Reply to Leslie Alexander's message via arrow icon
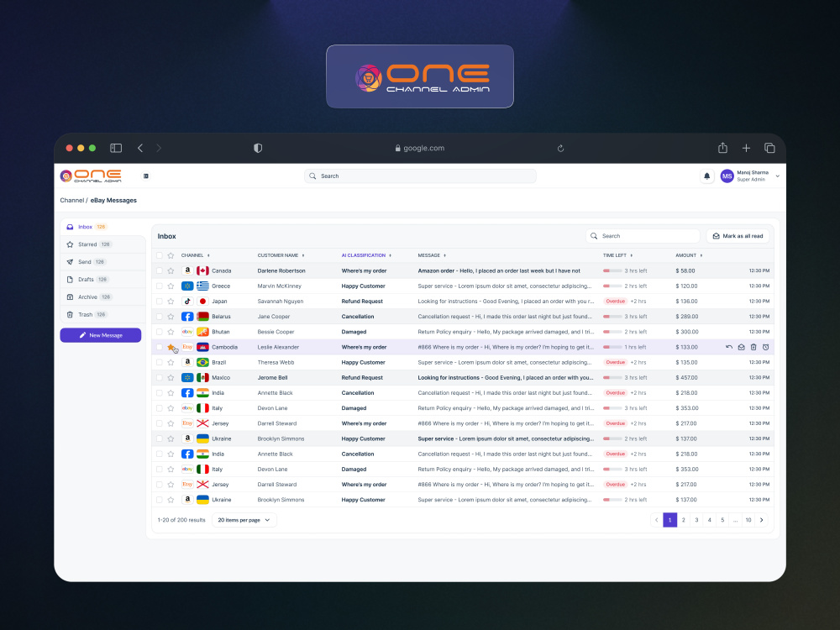Screen dimensions: 840x630 click(729, 347)
